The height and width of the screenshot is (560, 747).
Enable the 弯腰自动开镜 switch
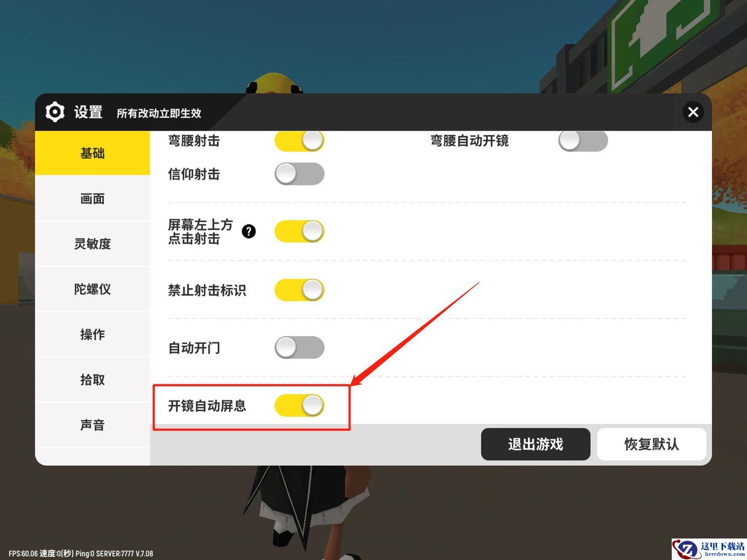coord(583,140)
